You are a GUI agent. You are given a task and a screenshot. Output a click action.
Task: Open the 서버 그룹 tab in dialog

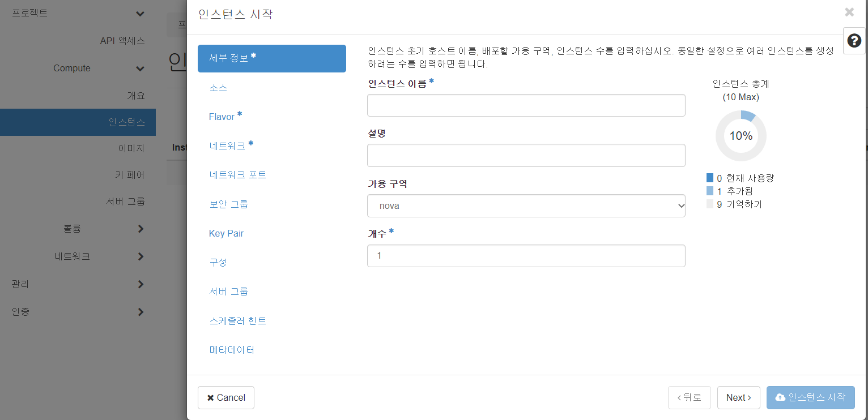coord(228,292)
